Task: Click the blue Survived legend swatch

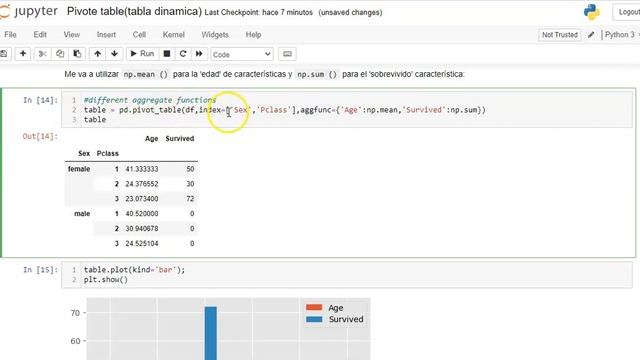Action: tap(314, 319)
